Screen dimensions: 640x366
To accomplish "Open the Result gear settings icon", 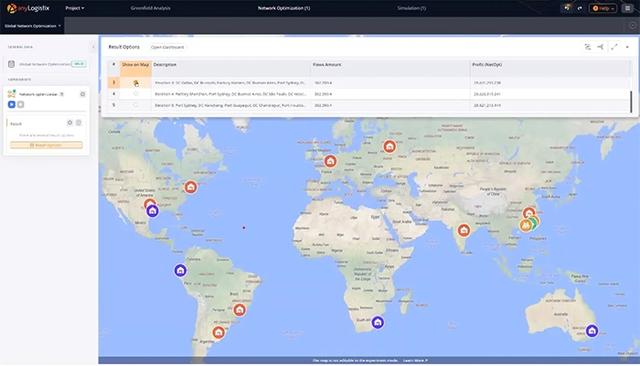I will pos(70,123).
